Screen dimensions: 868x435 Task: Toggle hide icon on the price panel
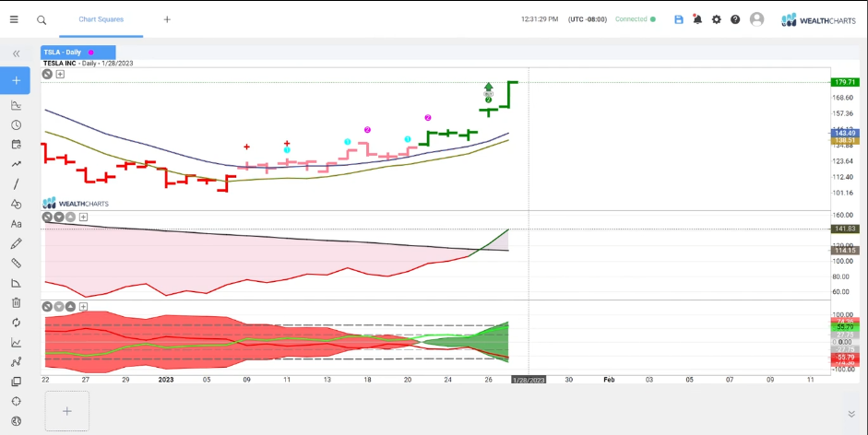coord(48,74)
